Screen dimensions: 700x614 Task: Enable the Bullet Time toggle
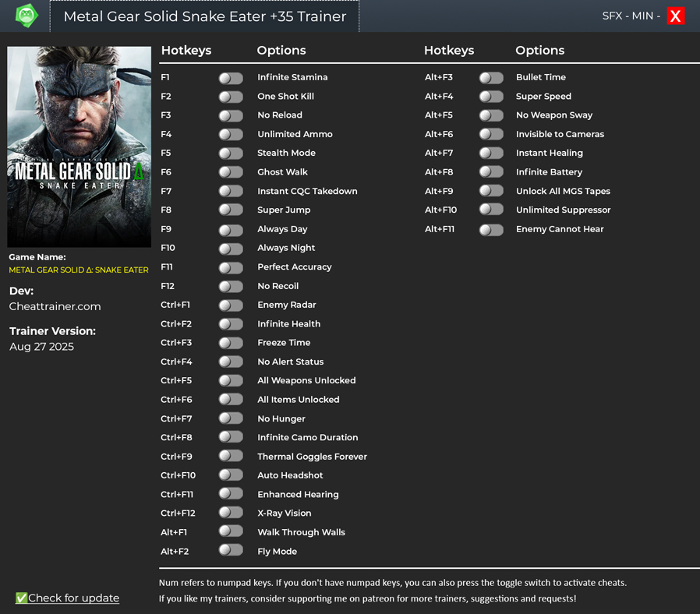pyautogui.click(x=491, y=78)
